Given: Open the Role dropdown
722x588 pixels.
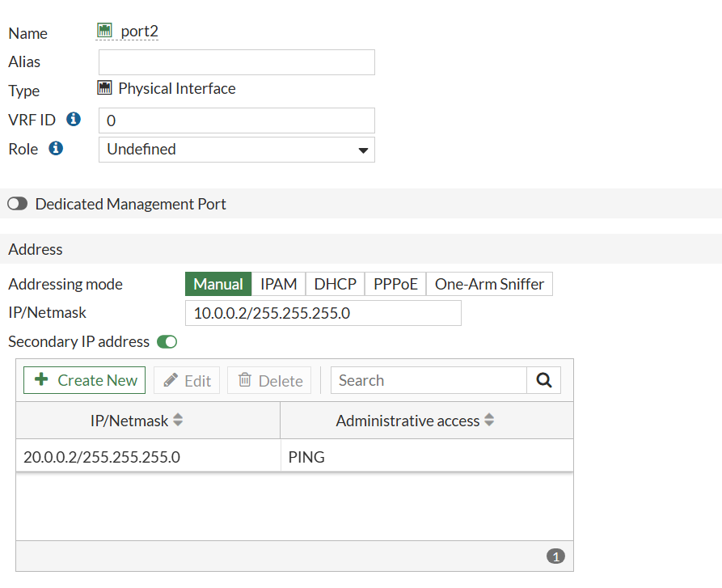Looking at the screenshot, I should 236,150.
